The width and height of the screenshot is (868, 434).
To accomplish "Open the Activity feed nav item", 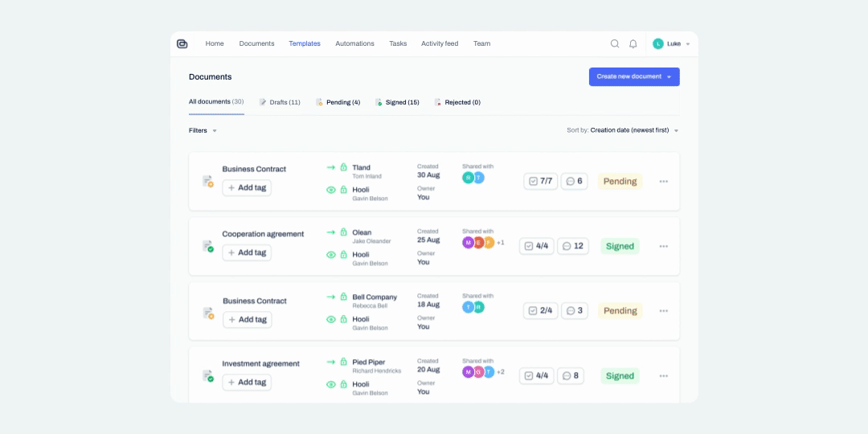I will [440, 43].
